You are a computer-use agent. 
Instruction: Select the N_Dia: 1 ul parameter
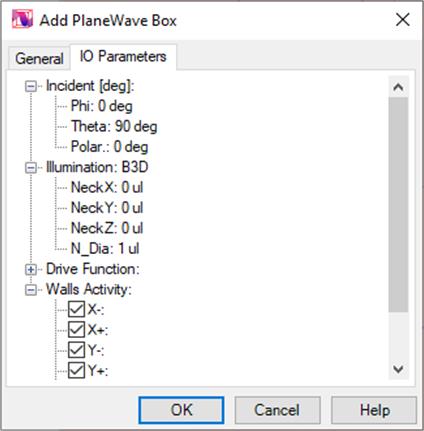point(105,249)
